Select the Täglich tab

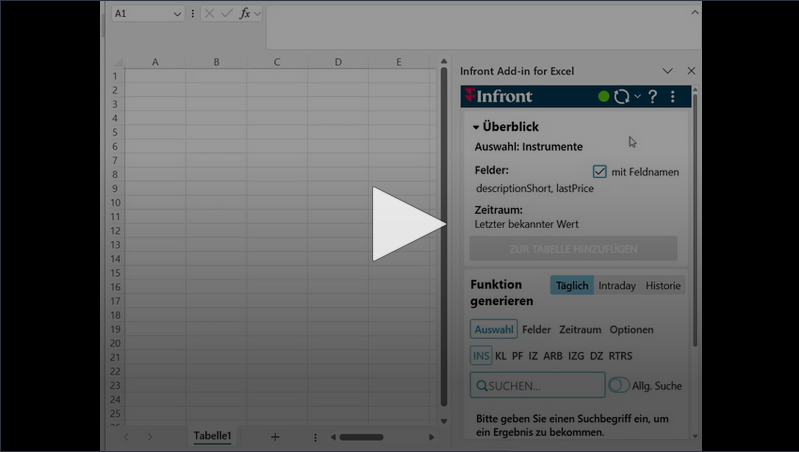[572, 285]
